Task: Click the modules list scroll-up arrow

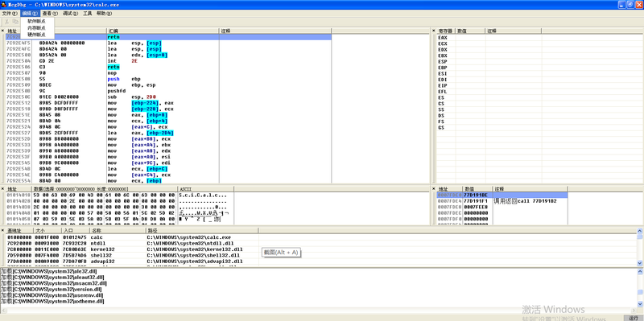Action: click(640, 231)
